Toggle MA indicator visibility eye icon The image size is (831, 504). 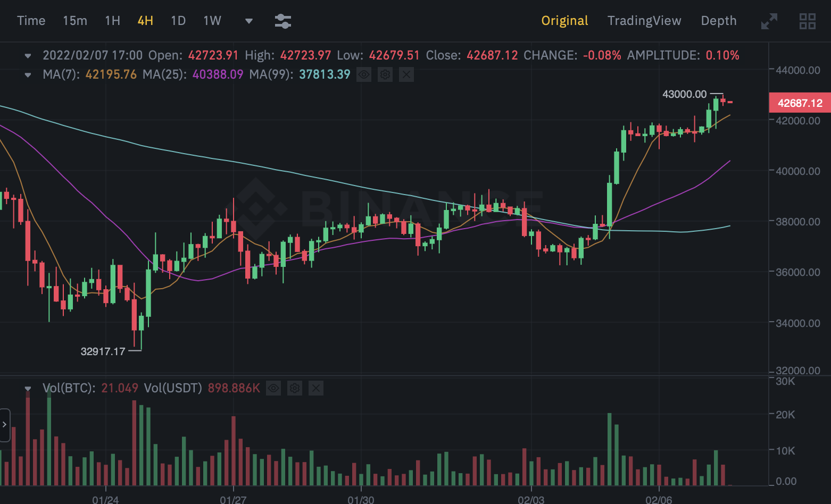coord(364,74)
